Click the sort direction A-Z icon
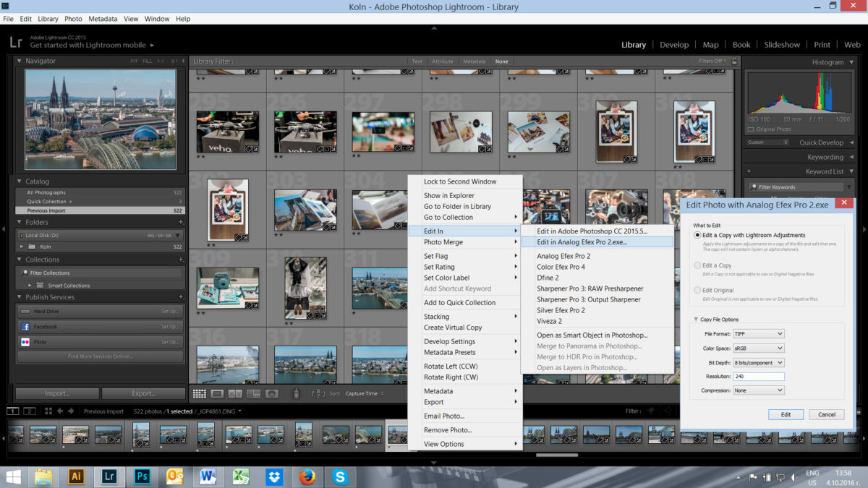 point(318,394)
